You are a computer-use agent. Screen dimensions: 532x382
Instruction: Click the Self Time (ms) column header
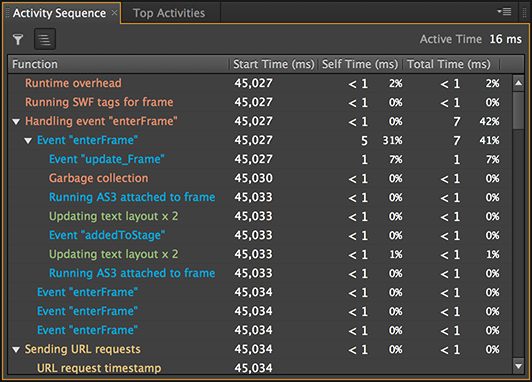pyautogui.click(x=360, y=64)
